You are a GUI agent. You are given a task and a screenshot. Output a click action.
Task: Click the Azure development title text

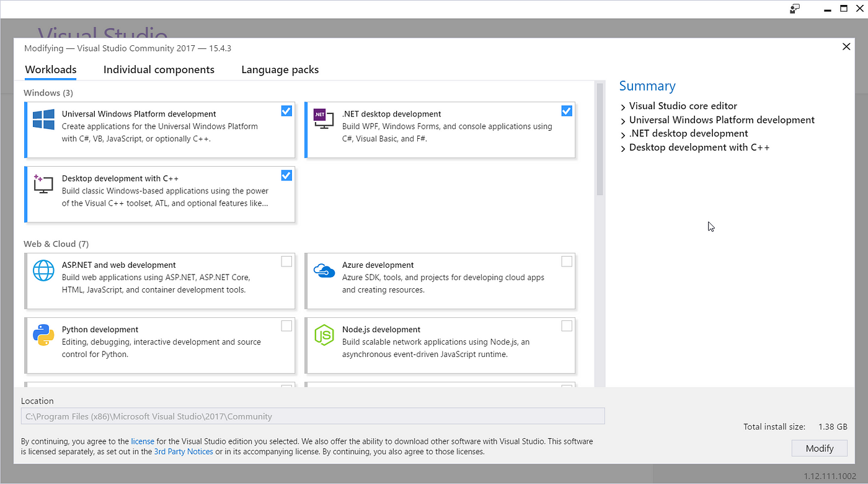(378, 265)
